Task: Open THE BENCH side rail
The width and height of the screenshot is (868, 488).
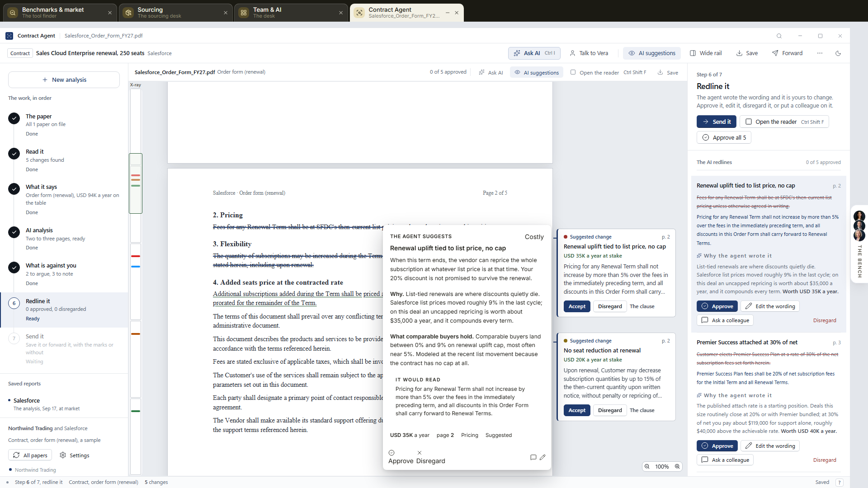Action: tap(859, 244)
